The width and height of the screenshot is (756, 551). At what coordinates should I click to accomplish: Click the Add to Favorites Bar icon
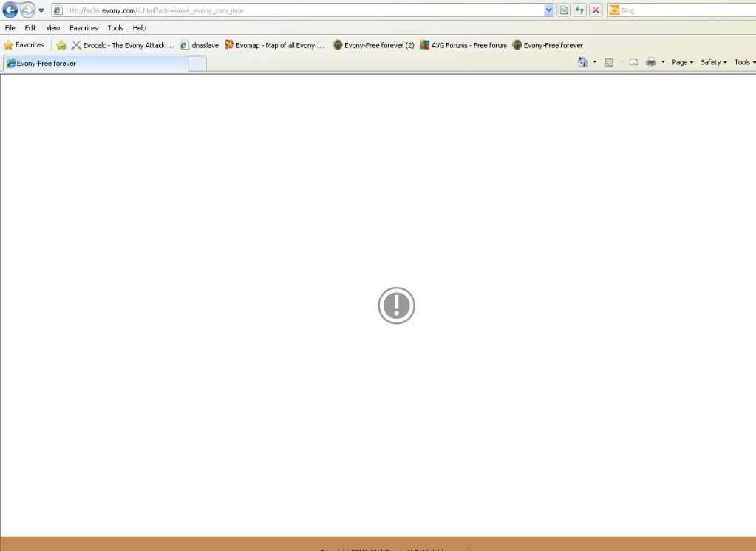61,45
